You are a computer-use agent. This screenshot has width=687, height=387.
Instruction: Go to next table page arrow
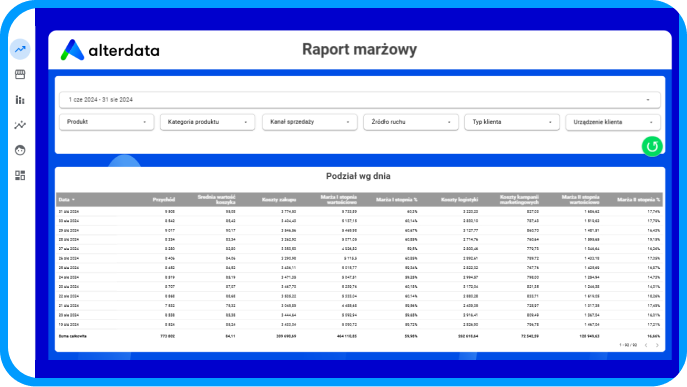pyautogui.click(x=657, y=345)
